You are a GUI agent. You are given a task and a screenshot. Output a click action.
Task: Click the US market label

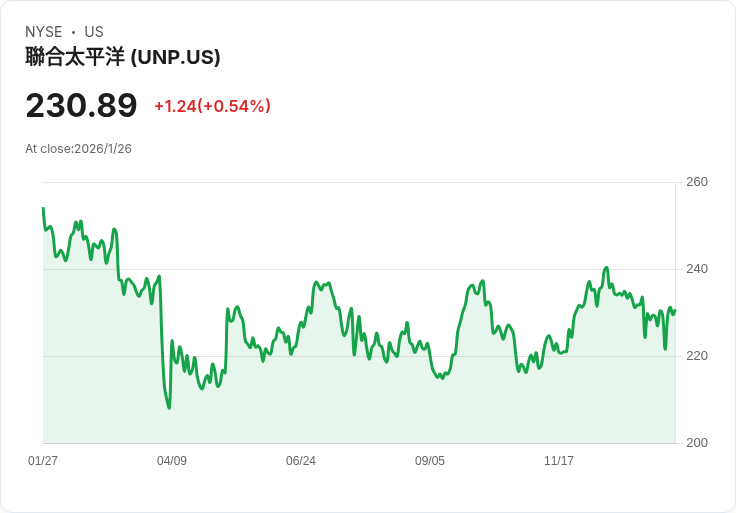94,32
